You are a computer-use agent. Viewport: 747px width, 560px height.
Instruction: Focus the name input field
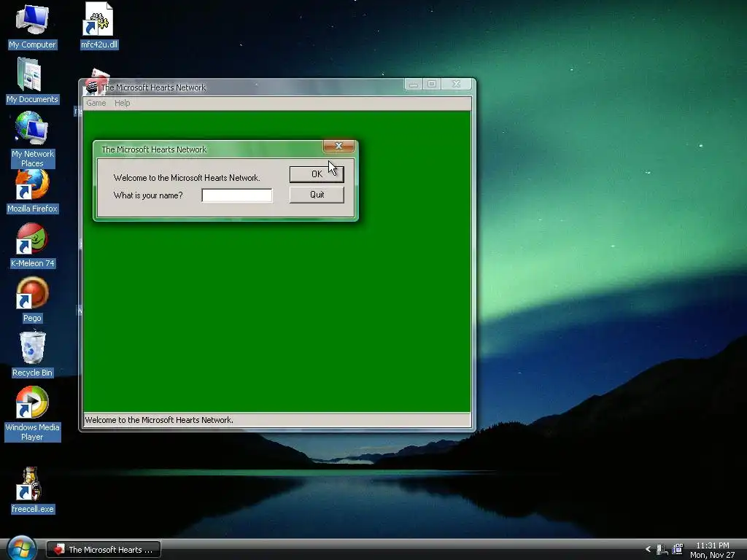[x=237, y=195]
